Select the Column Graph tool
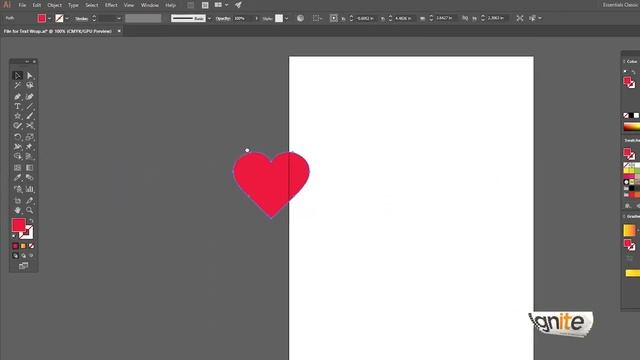This screenshot has height=360, width=640. (30, 189)
